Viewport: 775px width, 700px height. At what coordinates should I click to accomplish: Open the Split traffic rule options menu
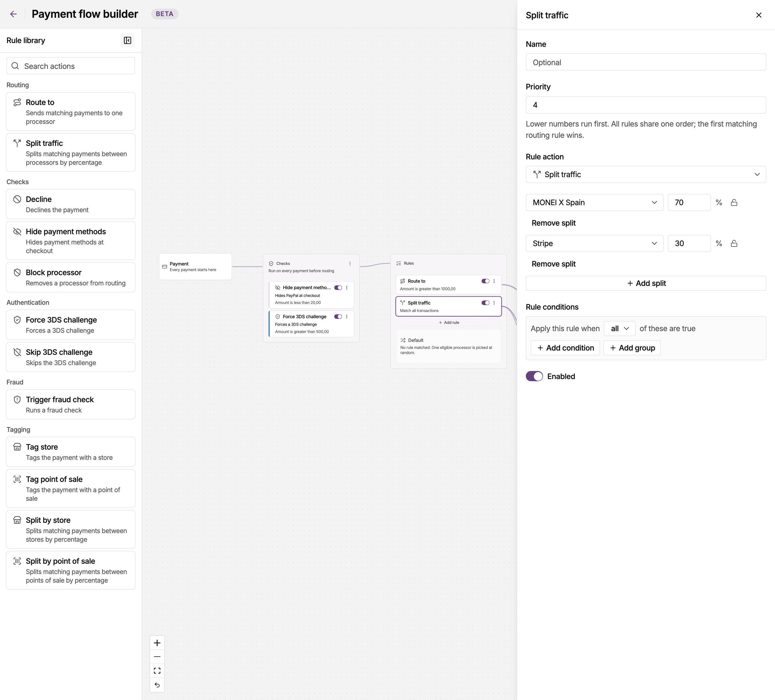click(494, 303)
